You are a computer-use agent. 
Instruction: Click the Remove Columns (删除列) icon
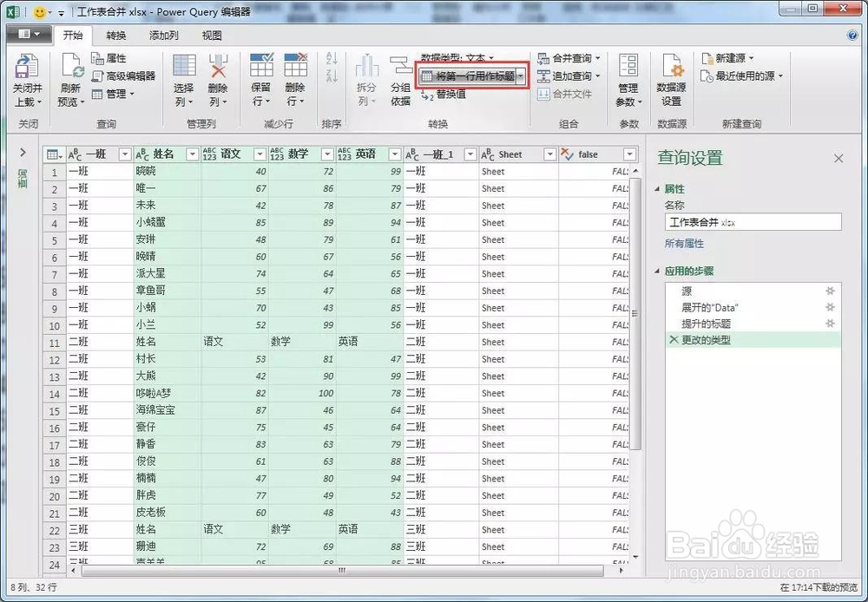[218, 66]
